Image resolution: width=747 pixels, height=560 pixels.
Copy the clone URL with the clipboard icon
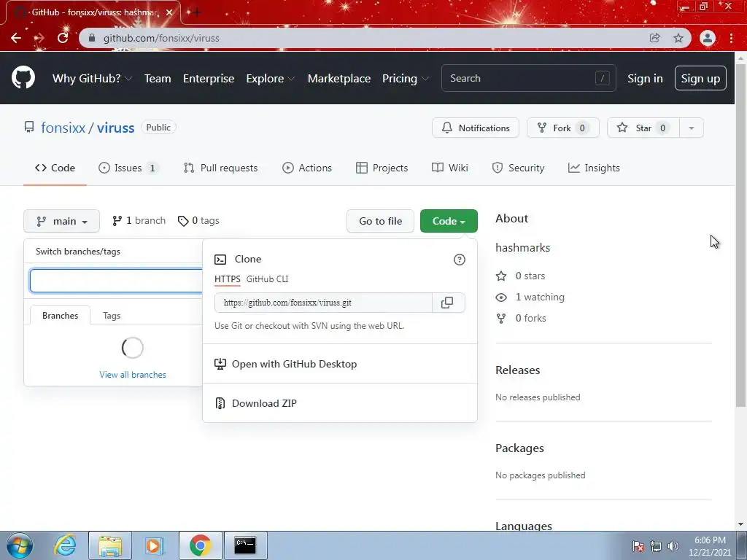447,303
